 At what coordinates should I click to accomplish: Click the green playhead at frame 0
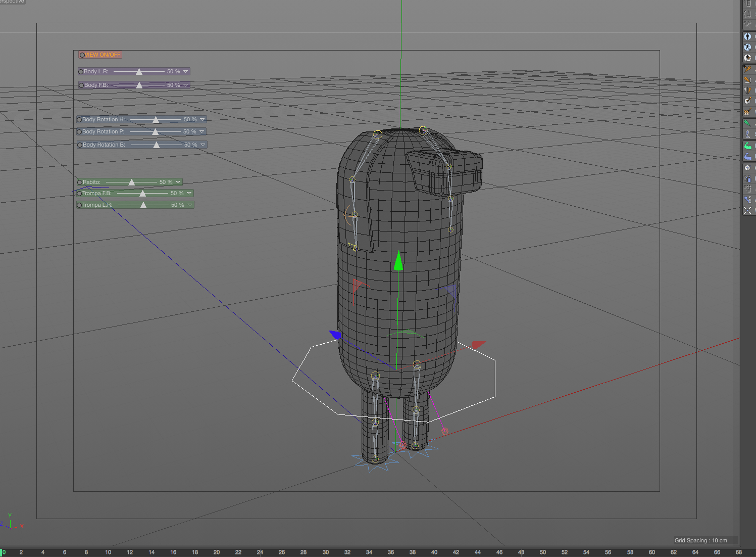click(x=2, y=552)
